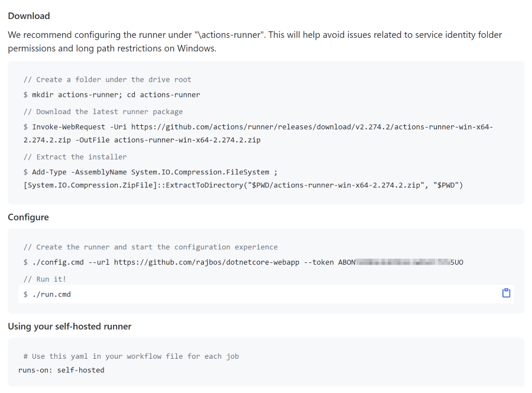Click the Configure section heading
The width and height of the screenshot is (532, 393).
(28, 217)
